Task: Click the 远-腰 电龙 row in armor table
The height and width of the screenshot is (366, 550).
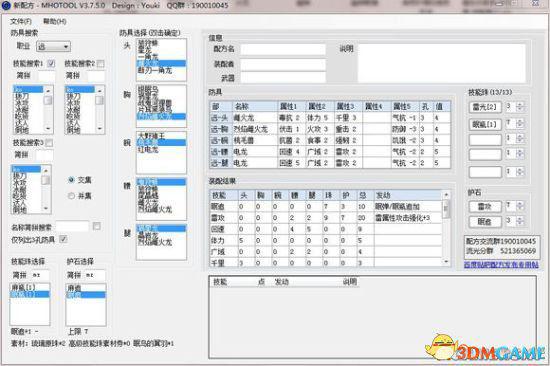Action: tap(330, 152)
